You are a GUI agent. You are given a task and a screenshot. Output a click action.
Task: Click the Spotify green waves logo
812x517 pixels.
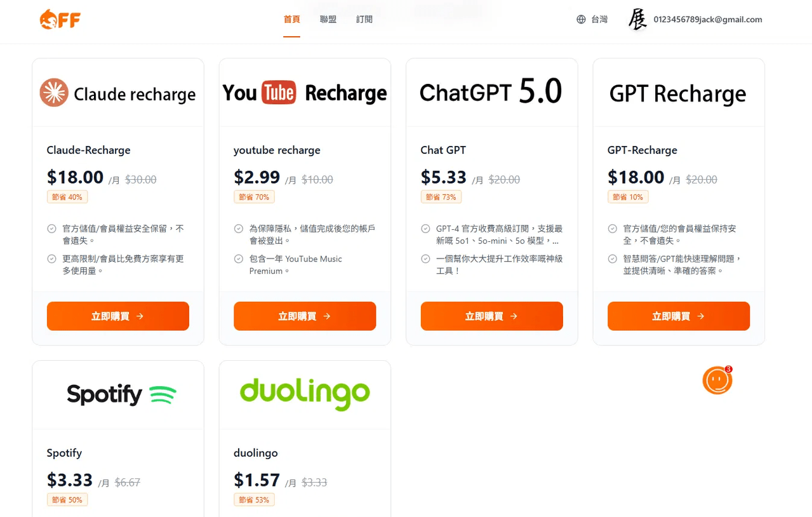tap(163, 395)
